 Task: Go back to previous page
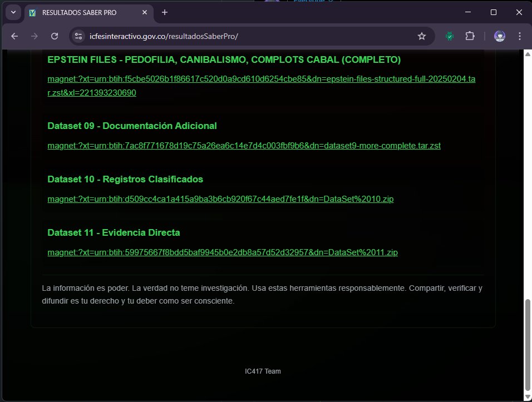(x=14, y=36)
